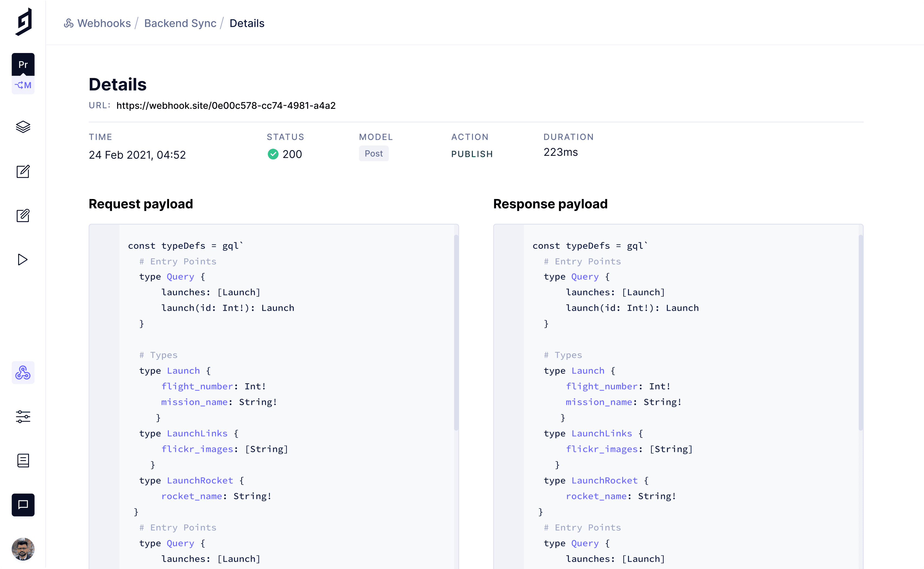Go to Webhooks in breadcrumb
This screenshot has height=569, width=924.
[x=104, y=23]
